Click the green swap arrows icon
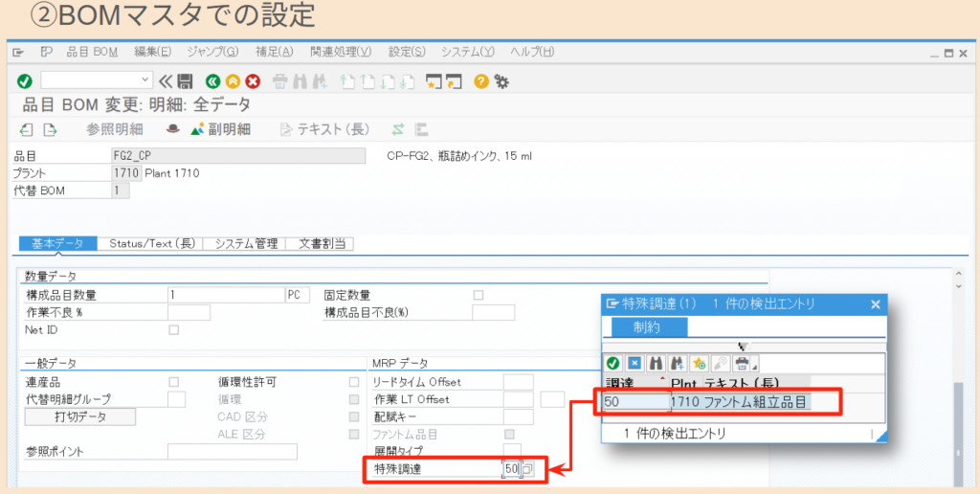980x494 pixels. click(398, 129)
